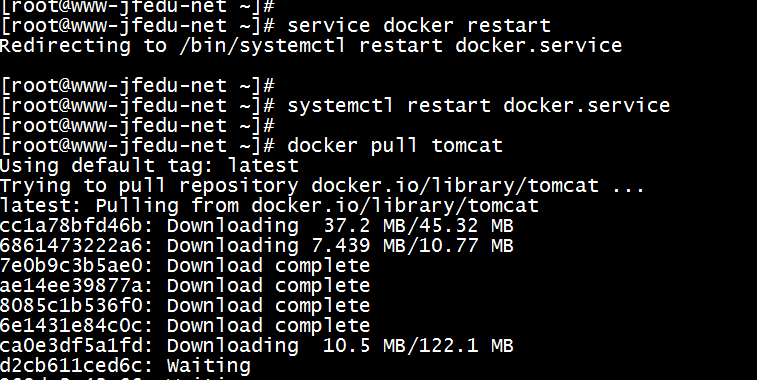Click layer ID 7e0b9c3b5ae0
The height and width of the screenshot is (380, 757).
[71, 266]
